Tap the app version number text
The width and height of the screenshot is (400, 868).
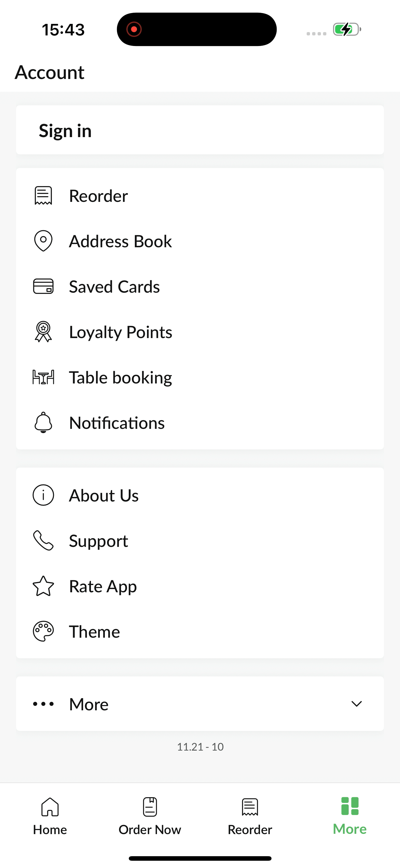200,747
